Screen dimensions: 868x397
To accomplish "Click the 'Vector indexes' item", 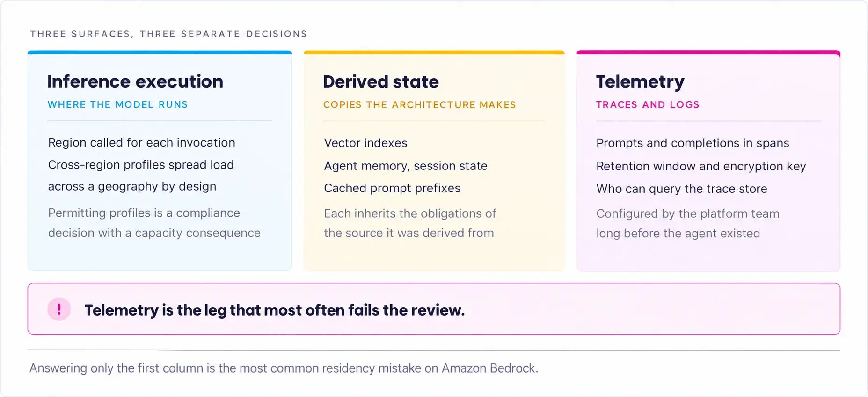I will coord(366,143).
